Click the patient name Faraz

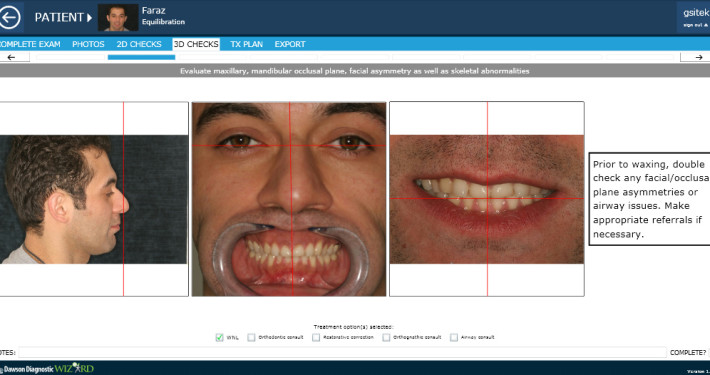click(154, 10)
